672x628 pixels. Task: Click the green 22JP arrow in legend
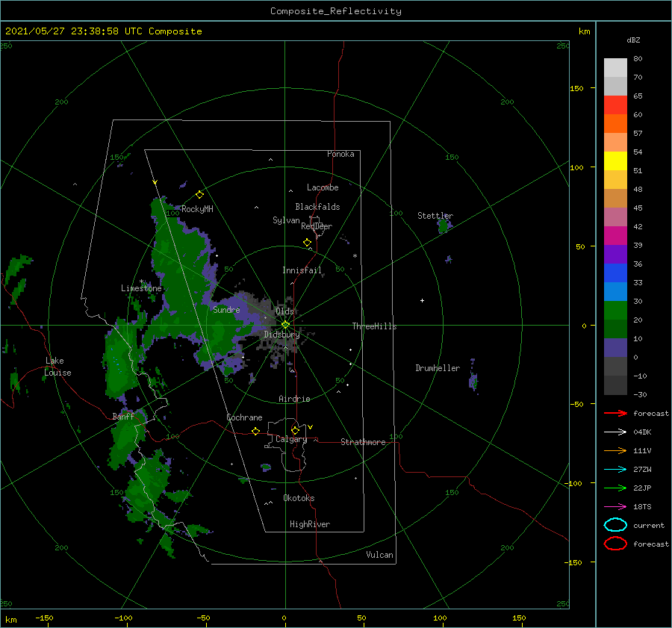tap(615, 488)
